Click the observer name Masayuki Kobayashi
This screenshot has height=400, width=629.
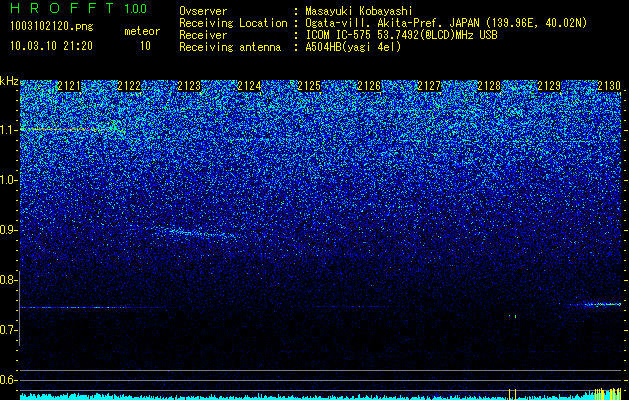click(x=359, y=12)
